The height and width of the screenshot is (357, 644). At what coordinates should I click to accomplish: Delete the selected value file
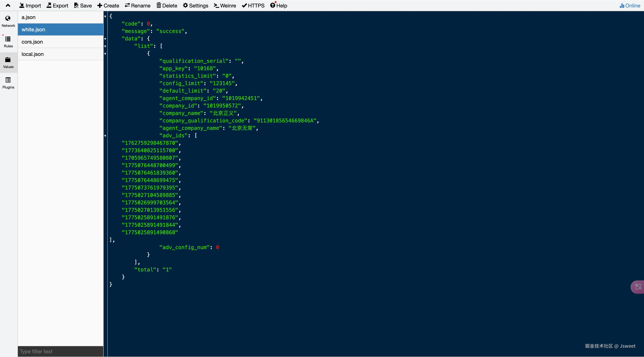167,6
